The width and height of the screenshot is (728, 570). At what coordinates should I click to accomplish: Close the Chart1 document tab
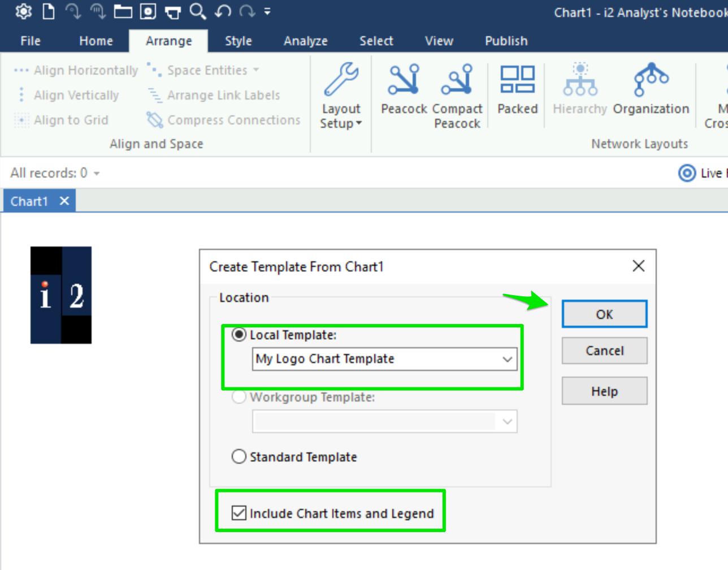point(64,201)
